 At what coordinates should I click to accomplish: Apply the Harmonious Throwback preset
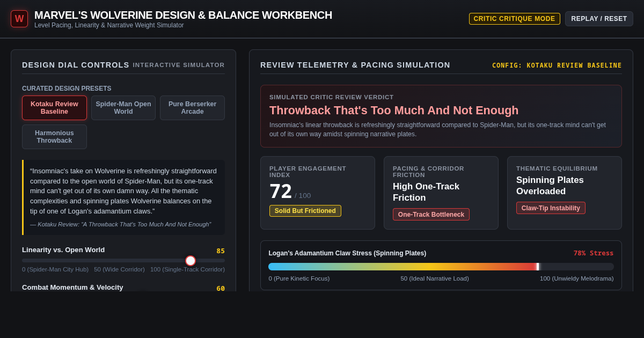(x=54, y=137)
